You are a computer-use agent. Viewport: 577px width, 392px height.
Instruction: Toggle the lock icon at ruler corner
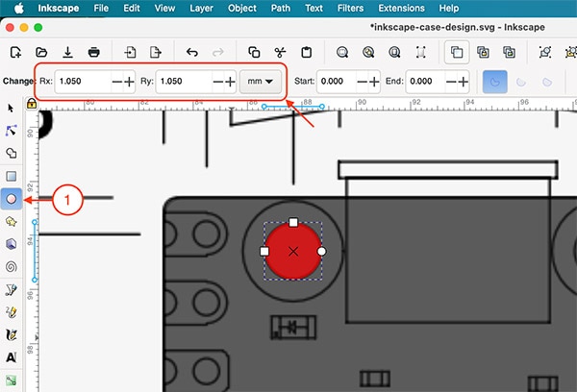32,104
